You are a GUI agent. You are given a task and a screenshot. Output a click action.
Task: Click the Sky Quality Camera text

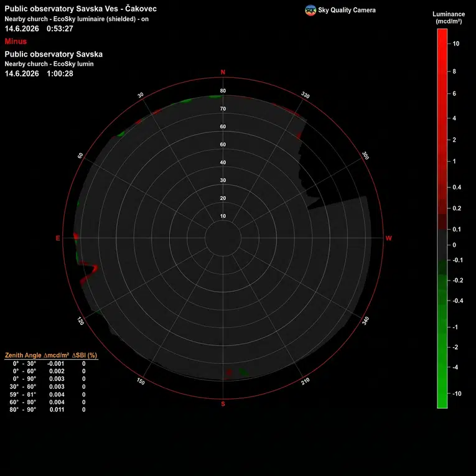[347, 10]
